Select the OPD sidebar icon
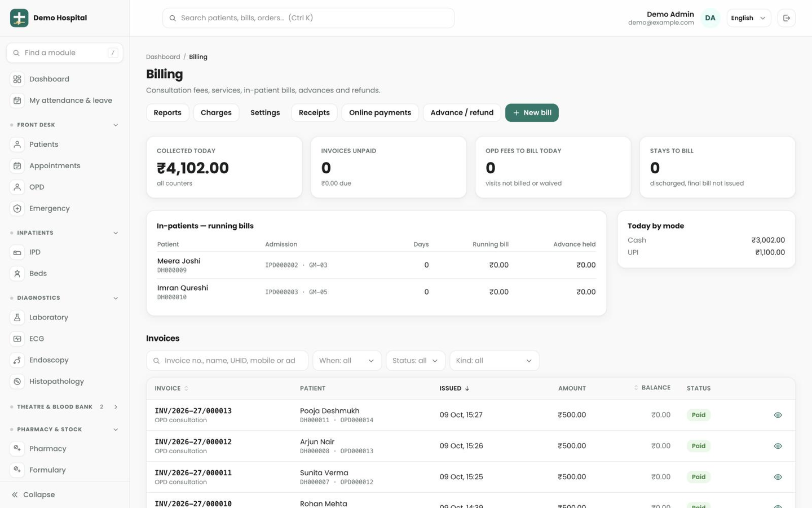Viewport: 812px width, 508px height. click(x=17, y=187)
